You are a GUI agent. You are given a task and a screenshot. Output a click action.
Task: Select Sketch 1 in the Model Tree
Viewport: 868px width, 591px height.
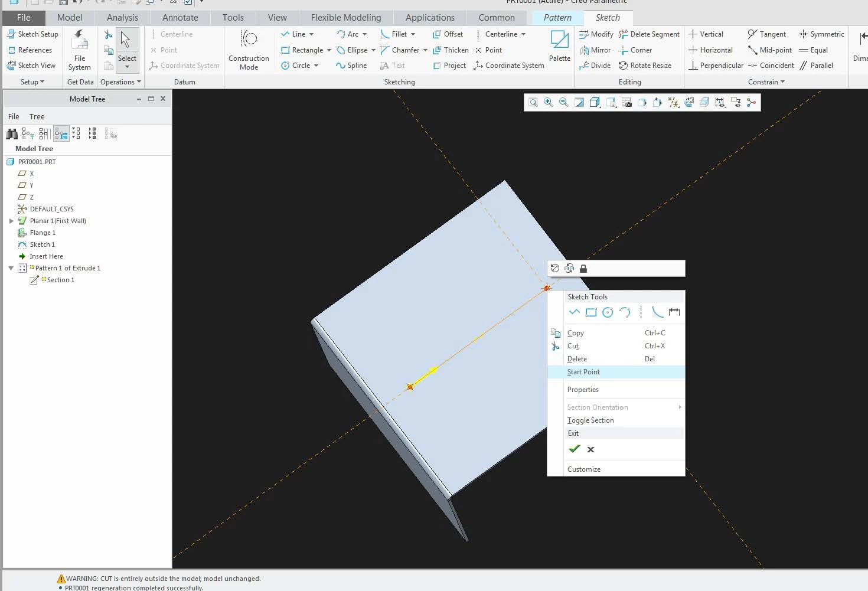(x=37, y=244)
